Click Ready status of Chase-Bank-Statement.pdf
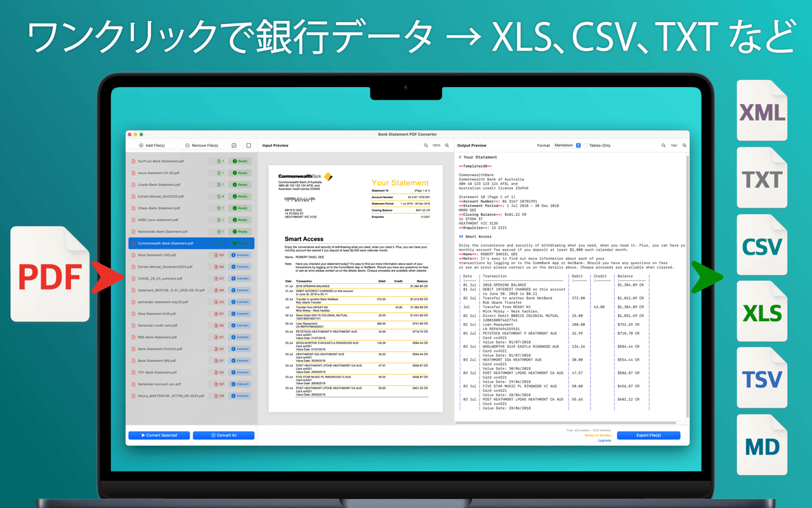 240,208
